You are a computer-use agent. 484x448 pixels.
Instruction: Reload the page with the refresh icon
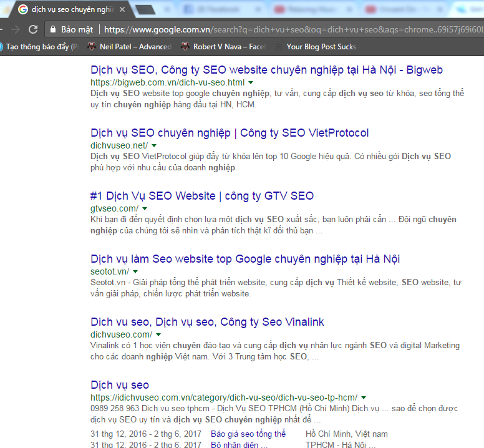pyautogui.click(x=33, y=30)
